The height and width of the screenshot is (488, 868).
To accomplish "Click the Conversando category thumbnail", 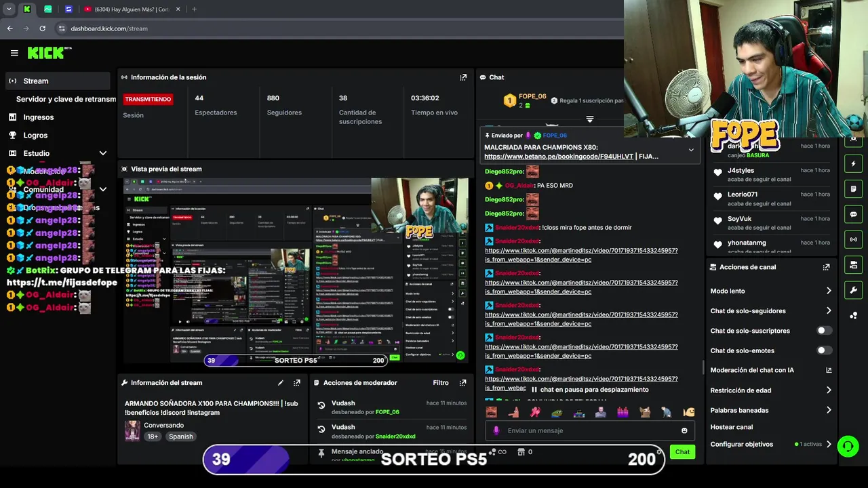I will point(132,430).
